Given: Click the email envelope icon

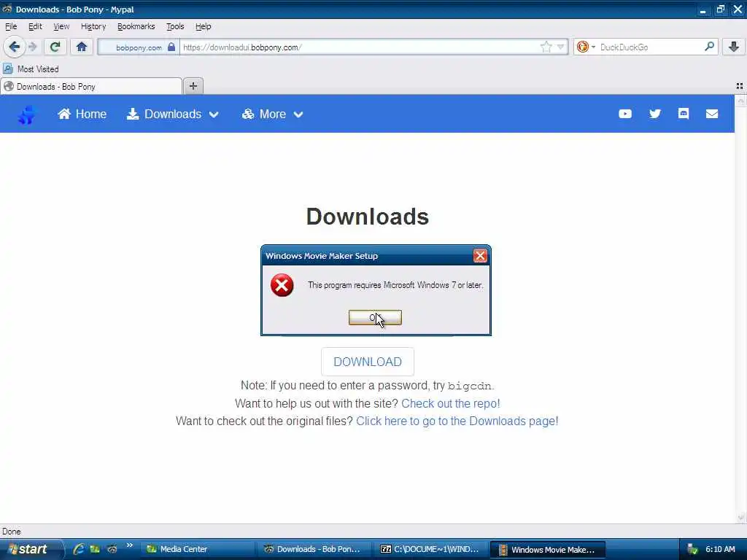Looking at the screenshot, I should click(x=712, y=114).
